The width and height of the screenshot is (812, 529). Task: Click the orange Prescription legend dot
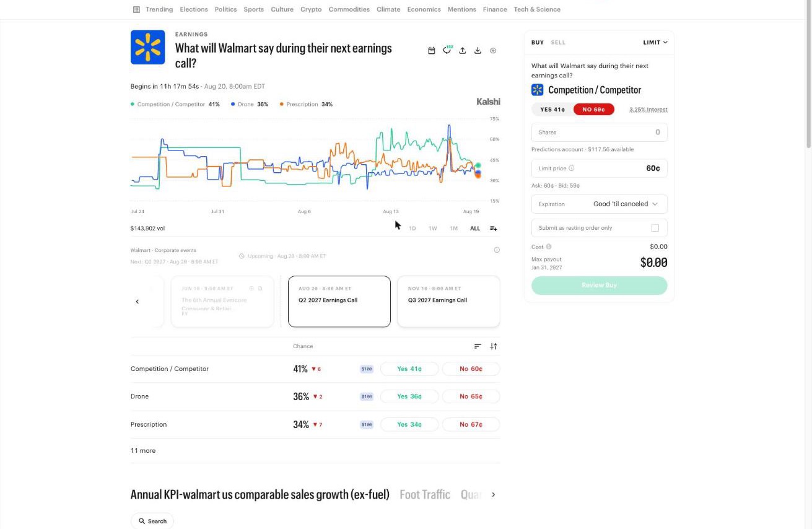(x=281, y=105)
